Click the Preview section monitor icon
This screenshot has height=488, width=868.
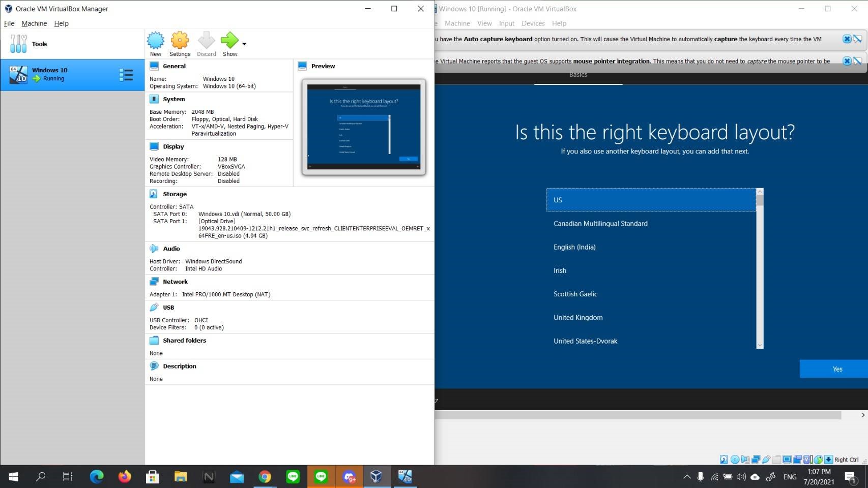click(x=303, y=66)
